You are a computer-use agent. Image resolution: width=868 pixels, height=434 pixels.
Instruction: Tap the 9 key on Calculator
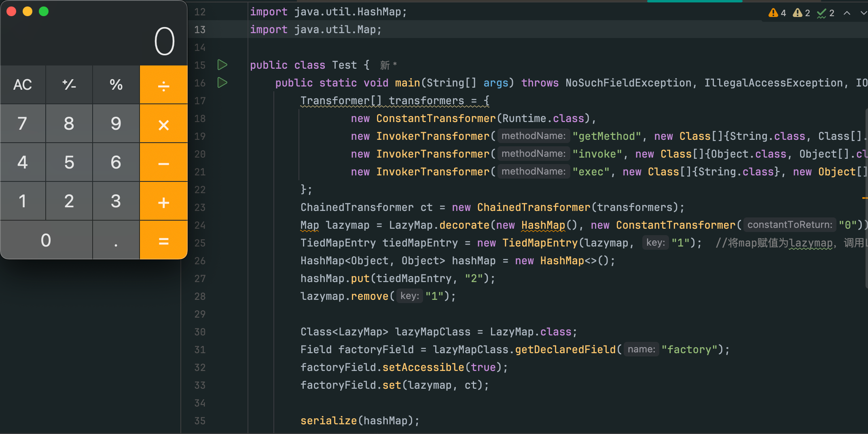tap(116, 123)
